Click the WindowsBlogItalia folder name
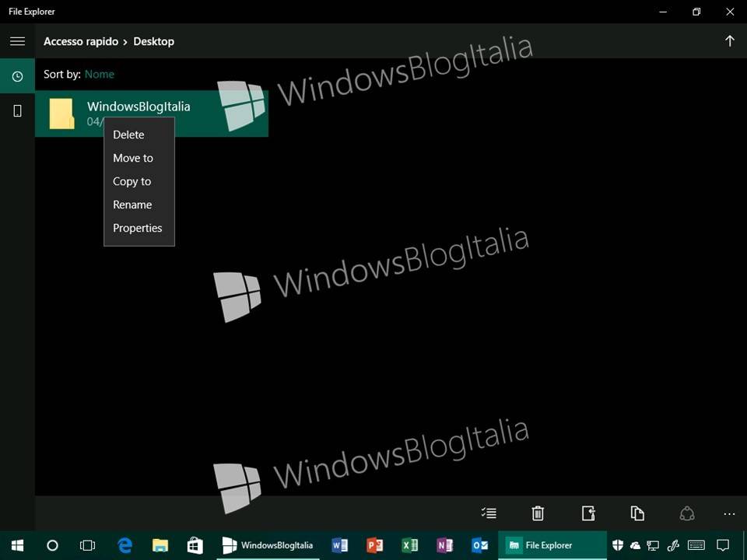Viewport: 747px width, 560px height. click(139, 107)
